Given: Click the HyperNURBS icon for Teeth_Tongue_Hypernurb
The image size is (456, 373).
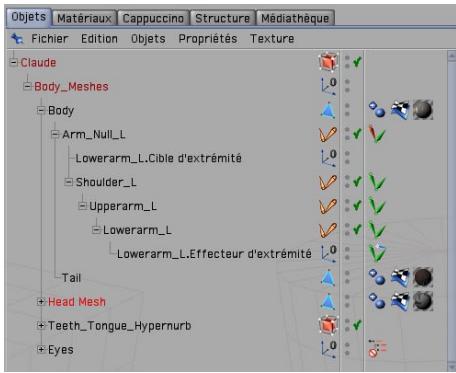Looking at the screenshot, I should coord(328,325).
